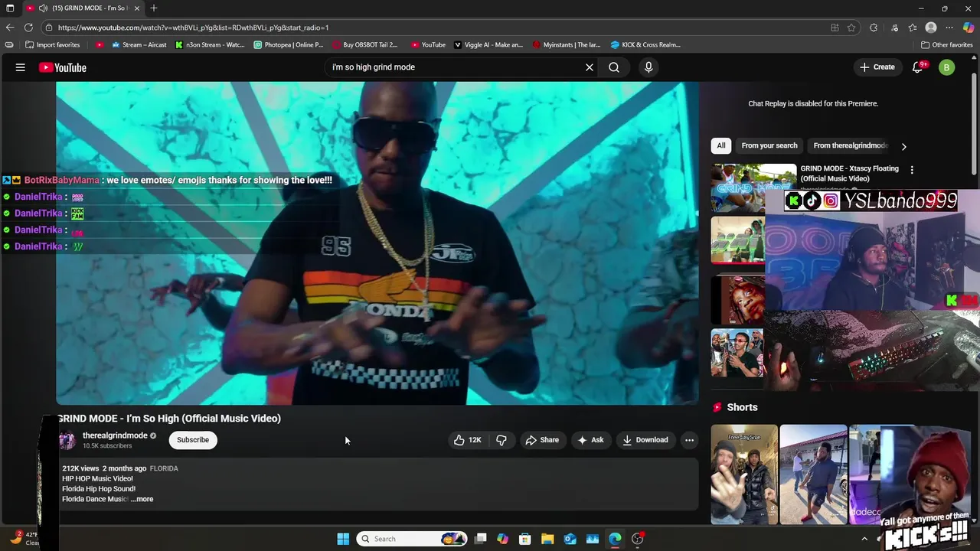Open Task View on taskbar
The width and height of the screenshot is (980, 551).
pyautogui.click(x=480, y=539)
